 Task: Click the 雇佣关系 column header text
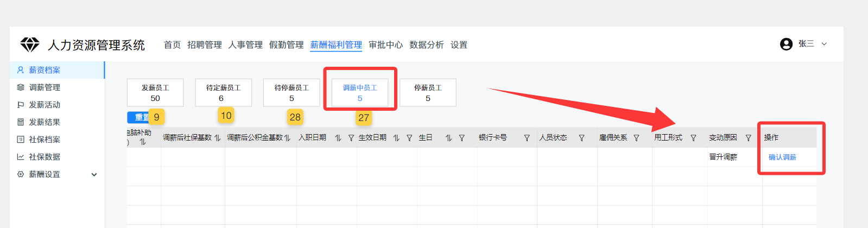pos(613,138)
